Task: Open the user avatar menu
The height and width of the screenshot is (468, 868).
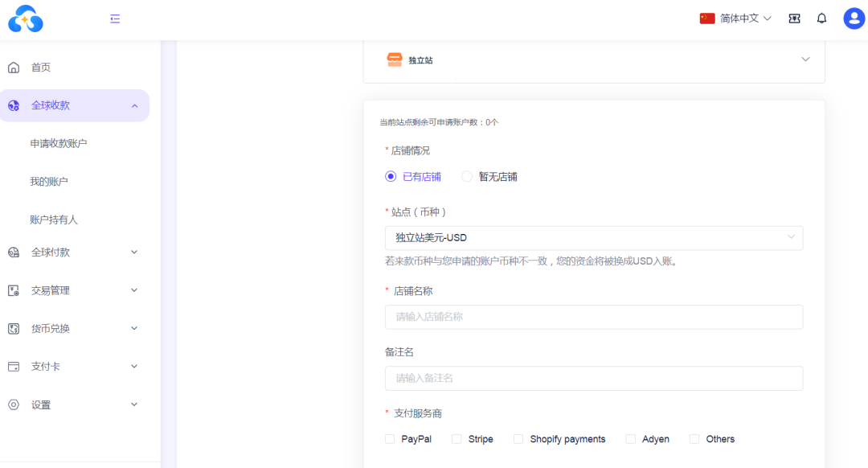Action: tap(854, 18)
